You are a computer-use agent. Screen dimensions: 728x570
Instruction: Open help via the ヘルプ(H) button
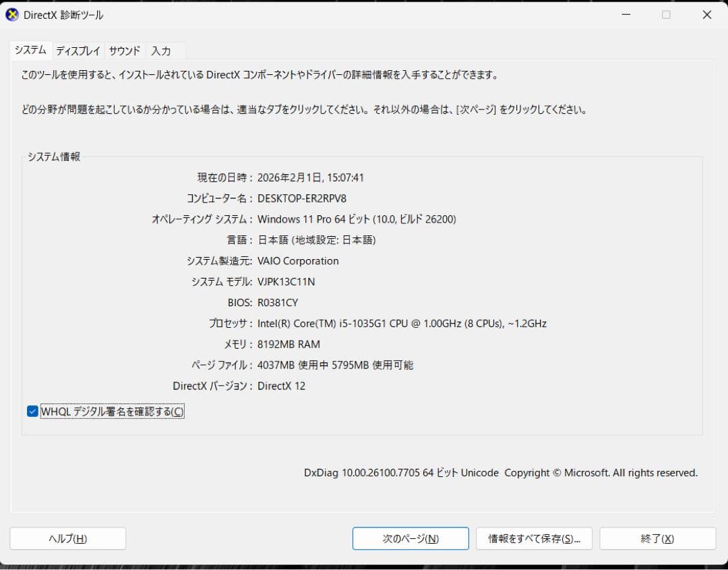point(67,538)
